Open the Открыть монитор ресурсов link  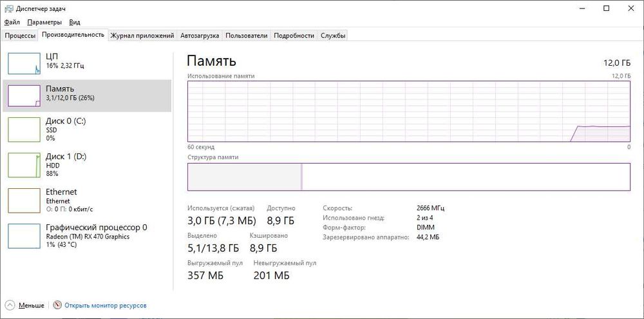pyautogui.click(x=106, y=305)
